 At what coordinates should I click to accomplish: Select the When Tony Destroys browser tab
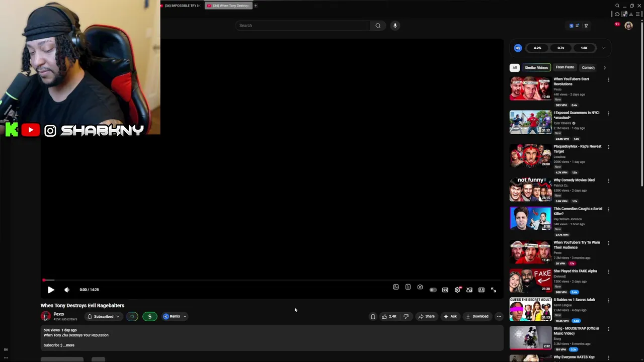pyautogui.click(x=228, y=6)
